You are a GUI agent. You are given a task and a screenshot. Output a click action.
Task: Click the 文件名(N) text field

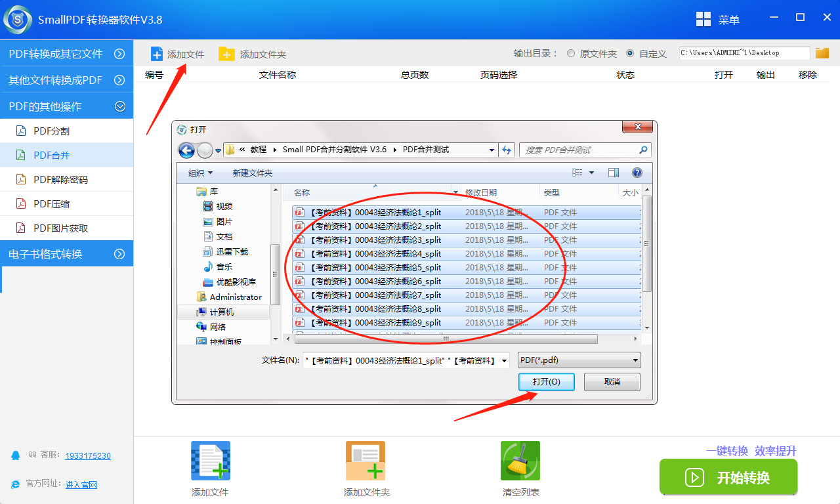click(x=406, y=360)
